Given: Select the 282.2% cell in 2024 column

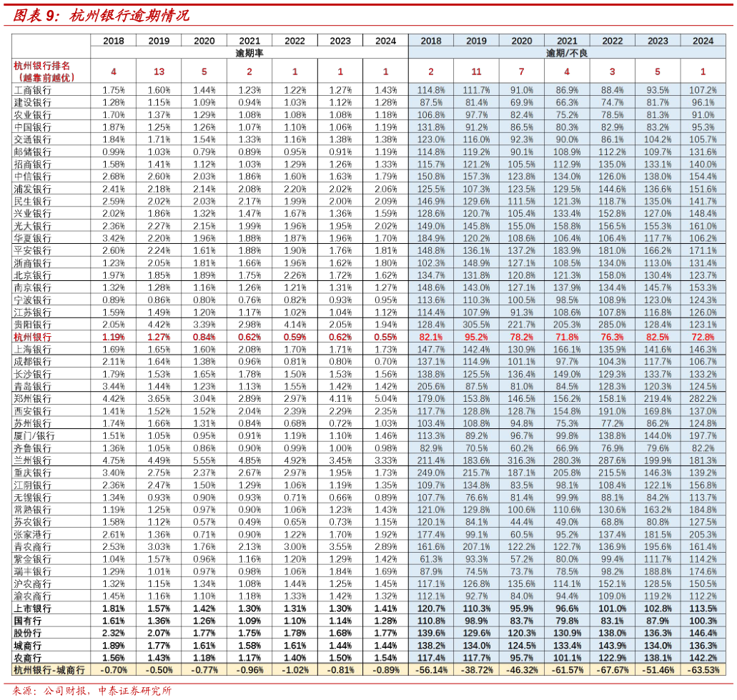Looking at the screenshot, I should [703, 398].
